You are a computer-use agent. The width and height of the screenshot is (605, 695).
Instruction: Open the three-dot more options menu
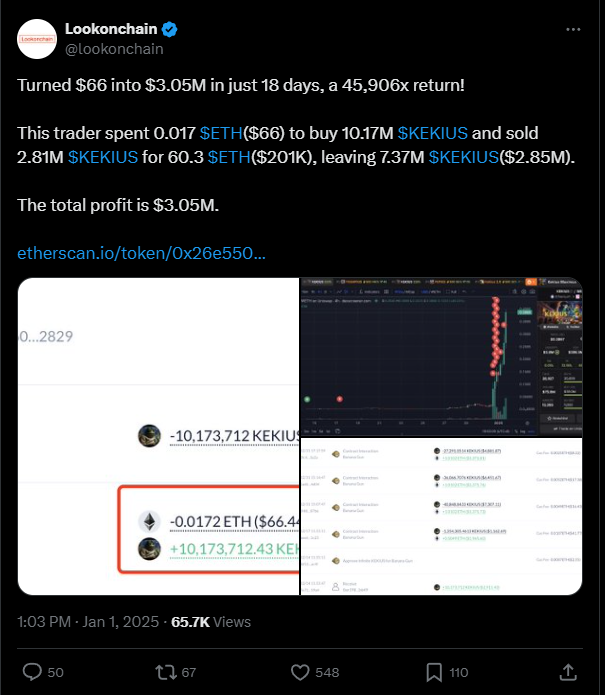[573, 29]
